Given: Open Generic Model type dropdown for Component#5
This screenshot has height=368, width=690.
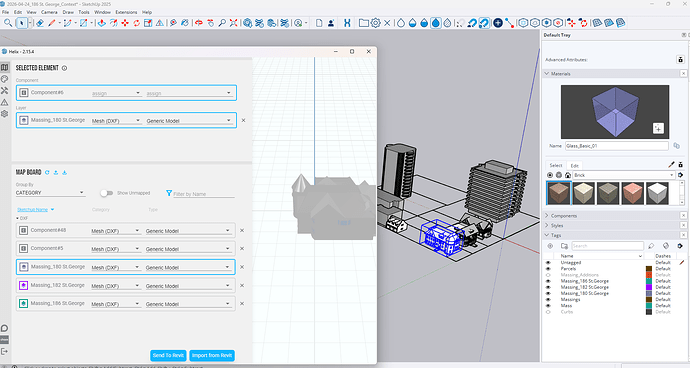Looking at the screenshot, I should coord(188,249).
